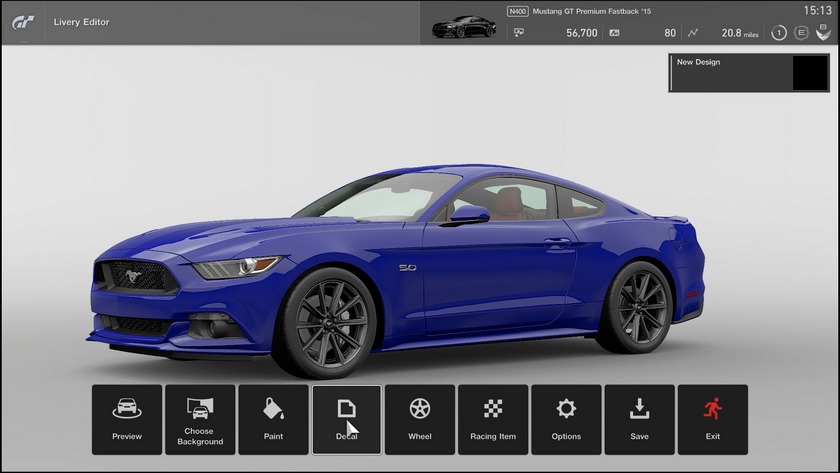Click Choose Background option

tap(200, 420)
